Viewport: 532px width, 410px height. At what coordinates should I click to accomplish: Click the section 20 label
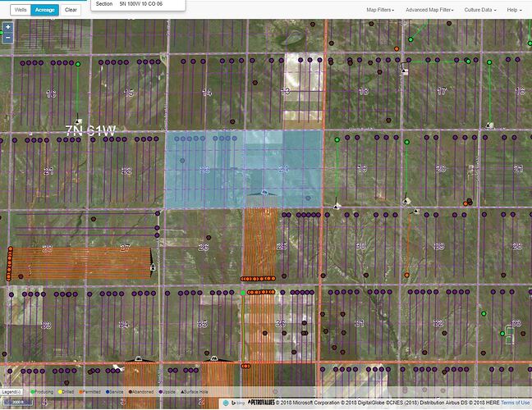point(440,168)
